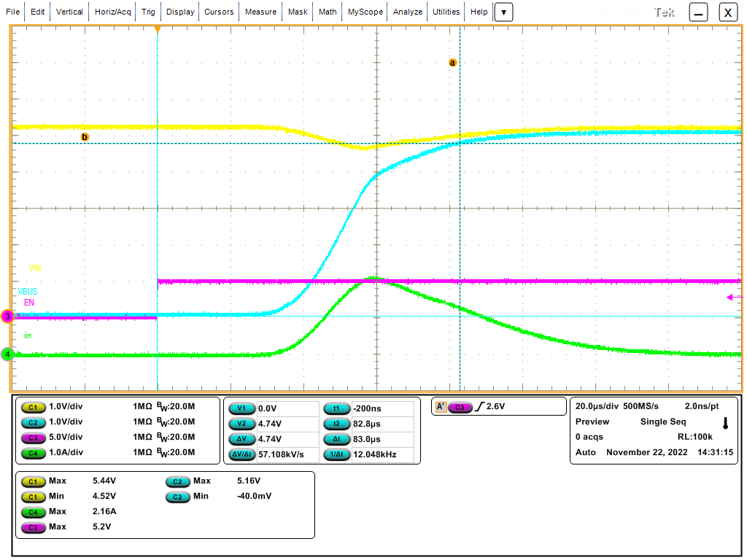Click the channel 4 ground reference marker
The width and height of the screenshot is (747, 560).
tap(8, 354)
